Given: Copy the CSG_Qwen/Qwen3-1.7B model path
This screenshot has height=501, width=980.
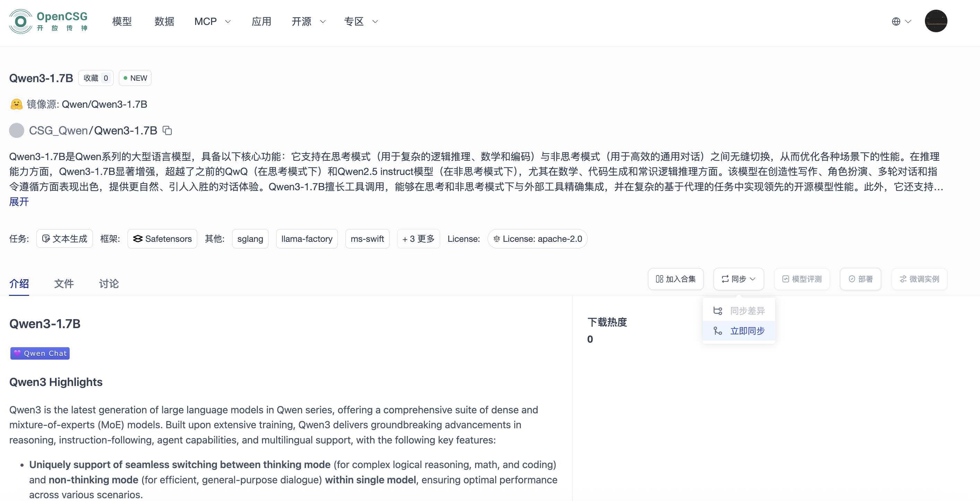Looking at the screenshot, I should point(167,131).
